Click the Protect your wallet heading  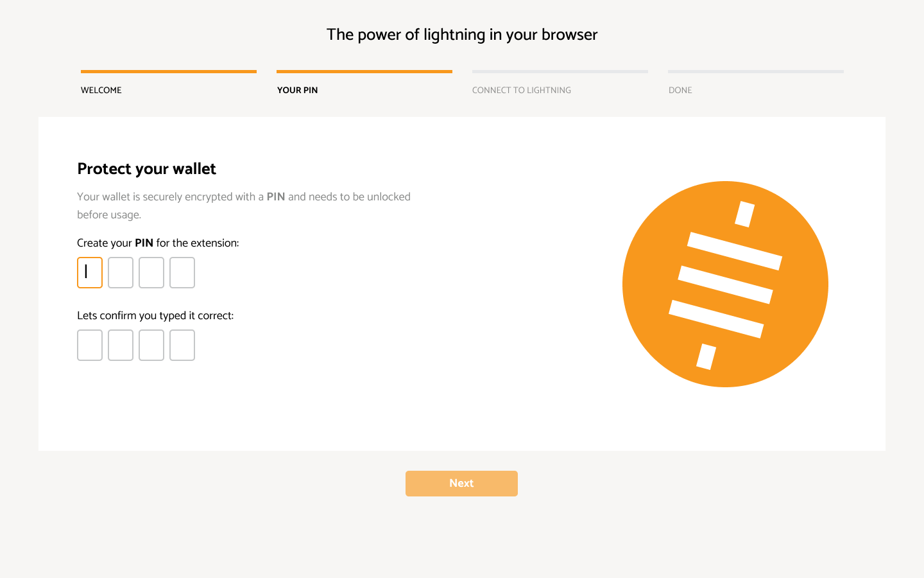pyautogui.click(x=146, y=169)
